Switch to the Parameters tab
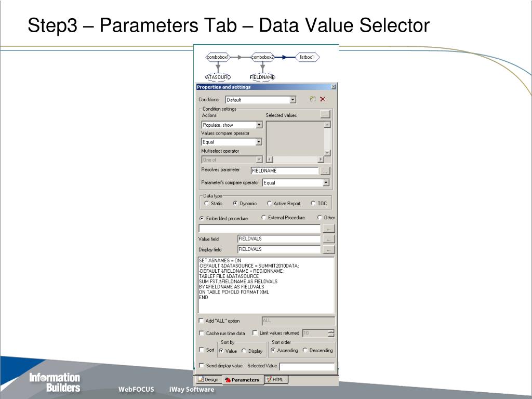The height and width of the screenshot is (399, 532). 242,380
